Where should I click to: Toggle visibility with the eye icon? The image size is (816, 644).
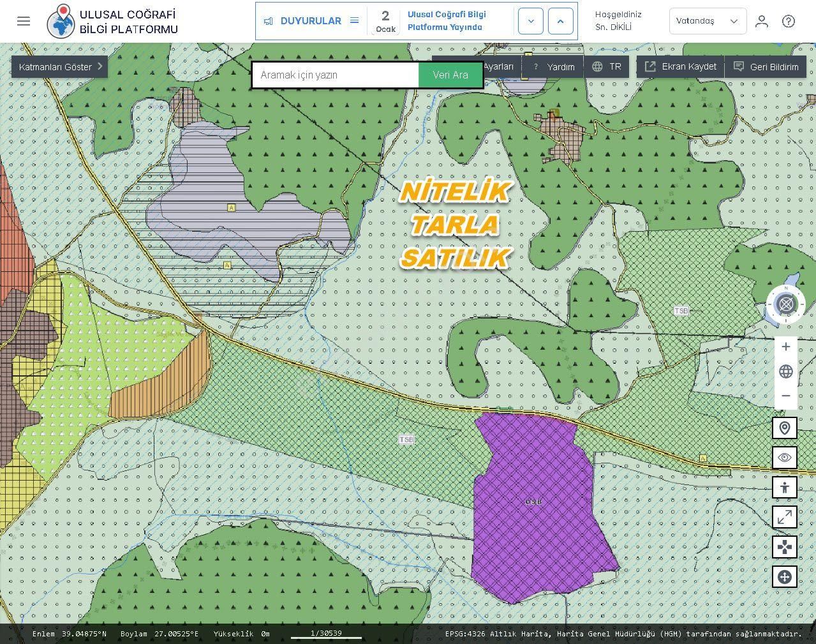[784, 458]
